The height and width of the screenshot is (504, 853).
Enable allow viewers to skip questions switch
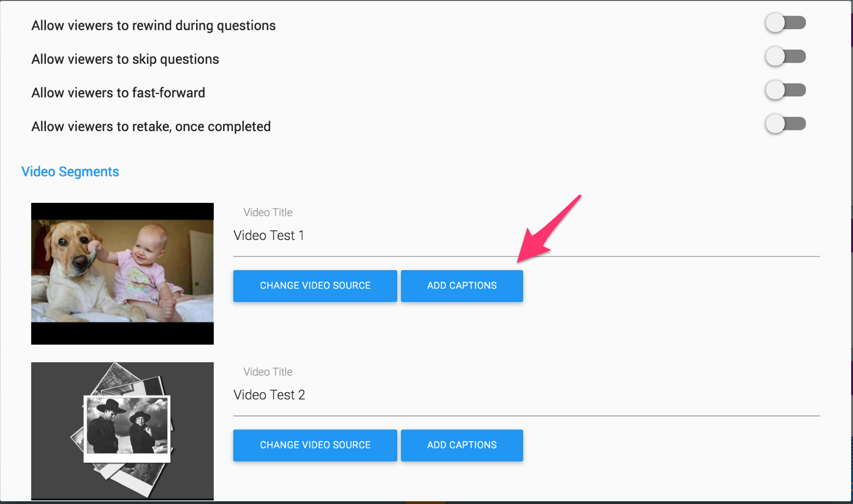tap(785, 57)
